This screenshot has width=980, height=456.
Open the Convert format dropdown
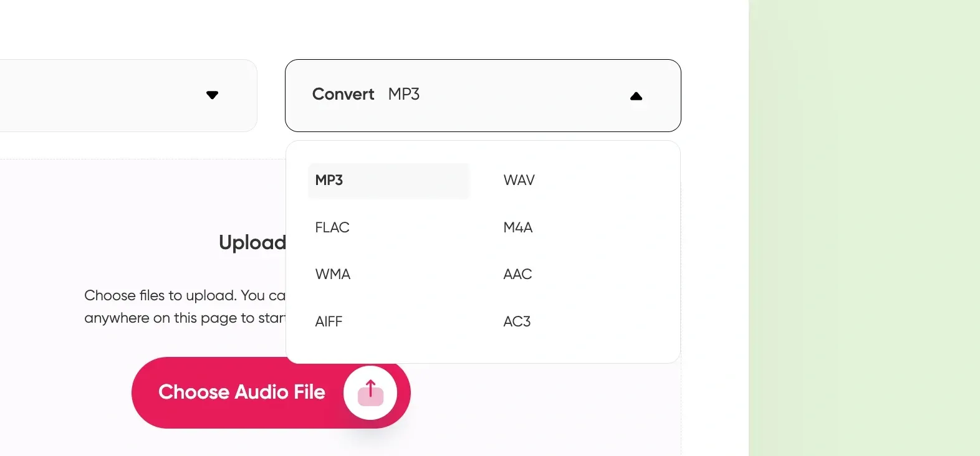click(x=483, y=95)
